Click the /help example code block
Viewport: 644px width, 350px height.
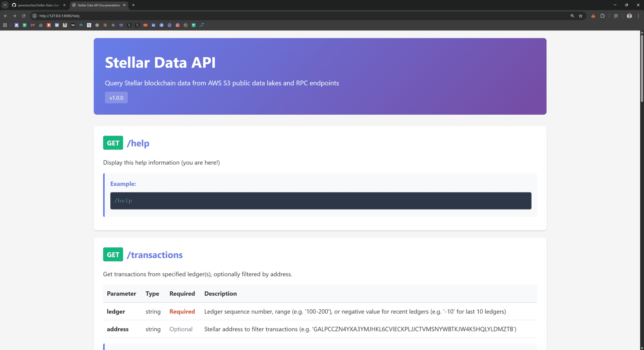click(320, 200)
